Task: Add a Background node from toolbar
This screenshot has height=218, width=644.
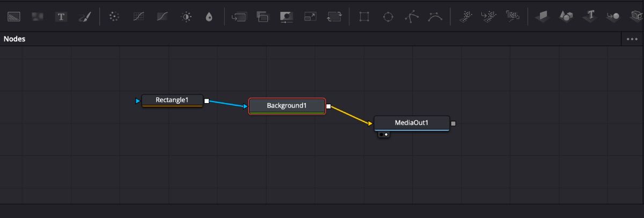Action: [x=14, y=17]
